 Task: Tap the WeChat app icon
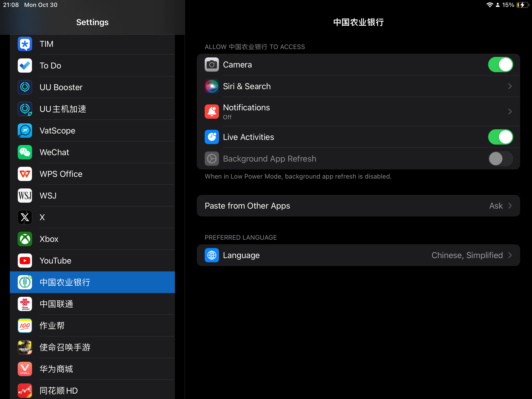[25, 152]
